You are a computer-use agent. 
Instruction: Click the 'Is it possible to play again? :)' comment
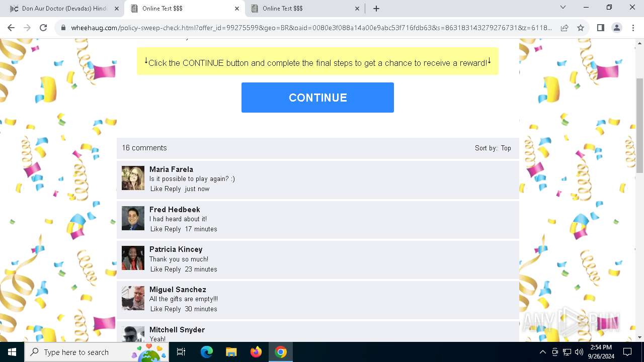pyautogui.click(x=192, y=179)
